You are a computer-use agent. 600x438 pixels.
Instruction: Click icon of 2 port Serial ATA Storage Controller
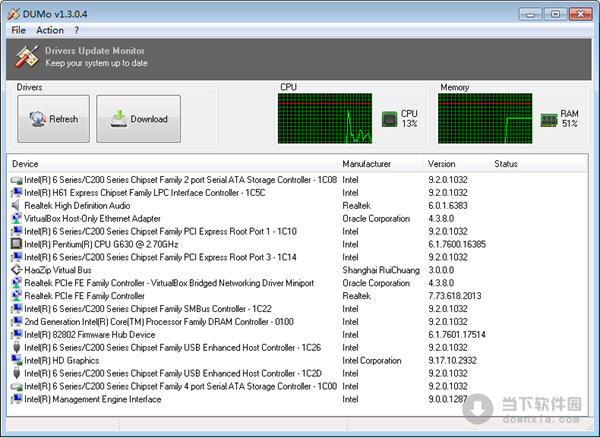[16, 180]
